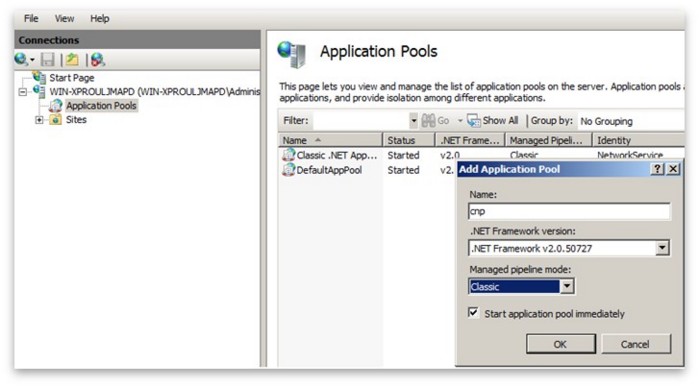Click the Classic .NET AppPool row icon
Screen dimensions: 699x387
(288, 155)
